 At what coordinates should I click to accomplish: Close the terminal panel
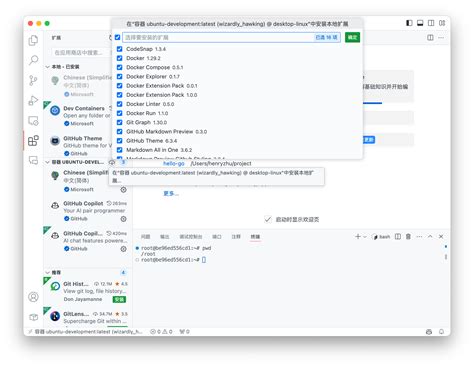coord(441,237)
